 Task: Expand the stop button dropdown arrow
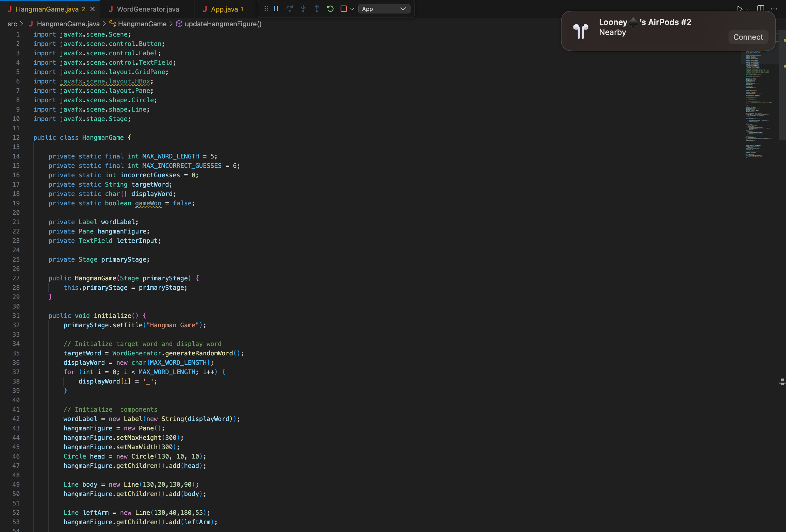click(x=352, y=9)
